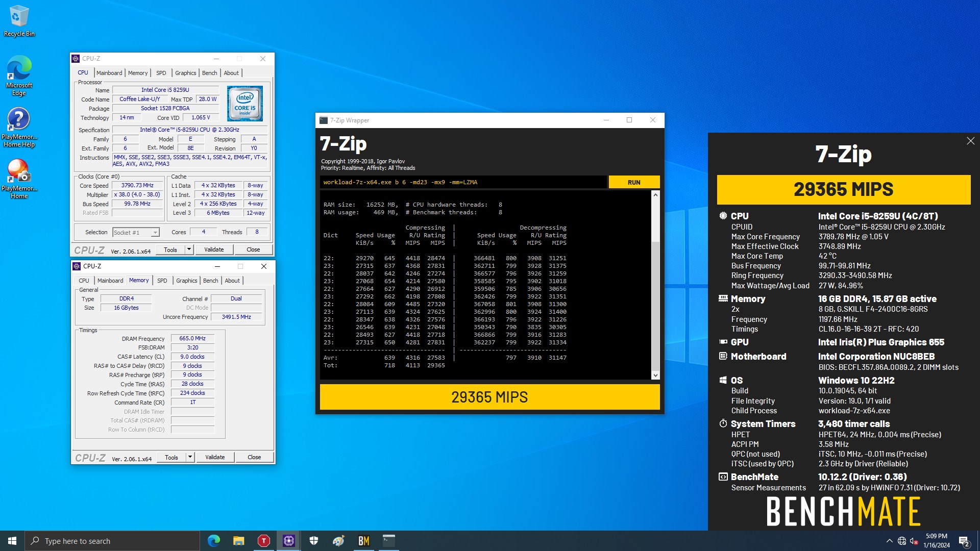Click Close button in lower CPU-Z

(x=254, y=457)
